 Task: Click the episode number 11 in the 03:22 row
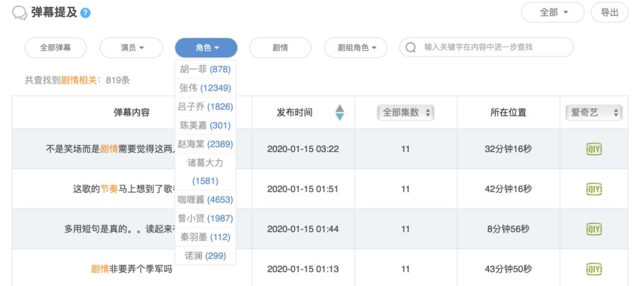coord(405,149)
